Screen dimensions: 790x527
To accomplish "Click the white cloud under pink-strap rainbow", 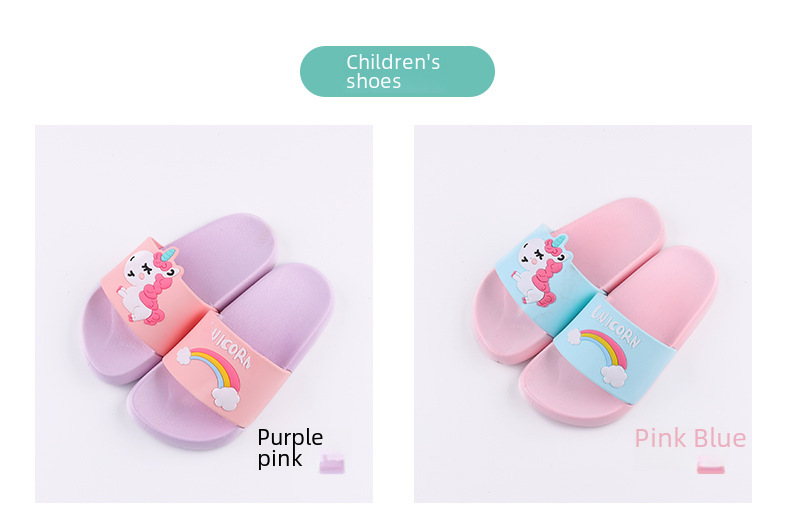I will coord(225,397).
